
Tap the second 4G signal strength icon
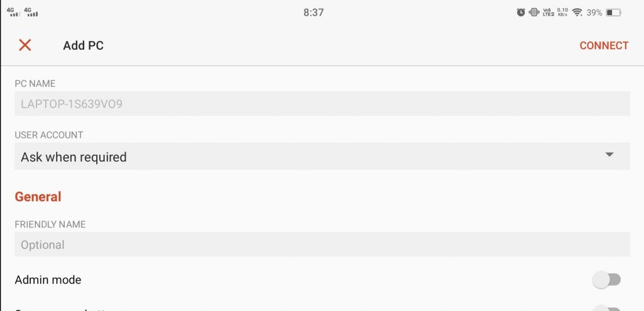pyautogui.click(x=31, y=12)
